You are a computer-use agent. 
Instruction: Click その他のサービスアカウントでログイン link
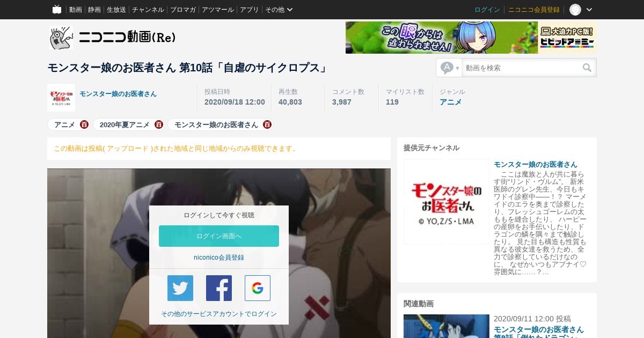219,314
